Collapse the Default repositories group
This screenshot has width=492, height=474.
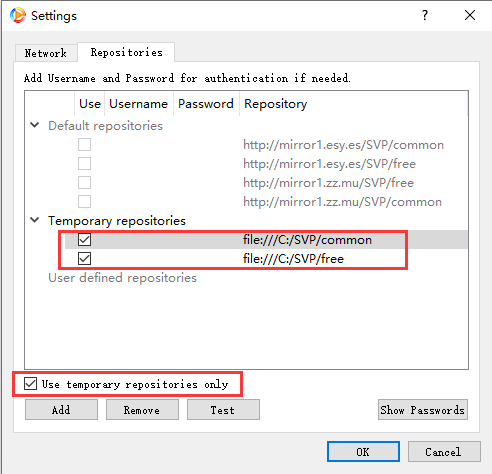[x=35, y=125]
